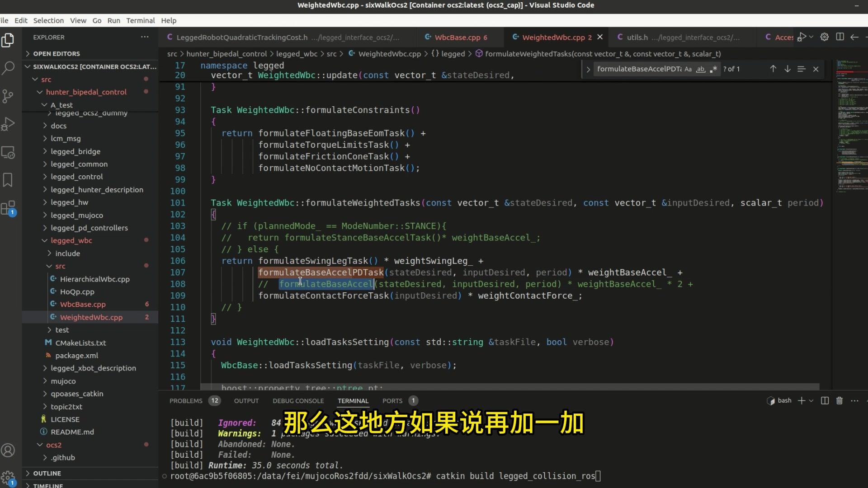Image resolution: width=868 pixels, height=488 pixels.
Task: Click next match arrow in find widget
Action: tap(788, 69)
